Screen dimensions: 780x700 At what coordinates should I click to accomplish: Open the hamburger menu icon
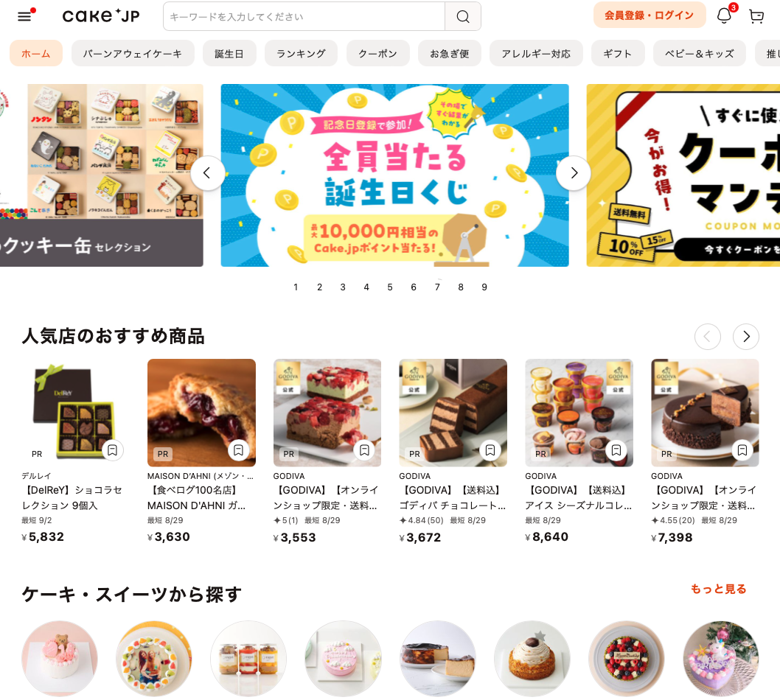(x=24, y=16)
